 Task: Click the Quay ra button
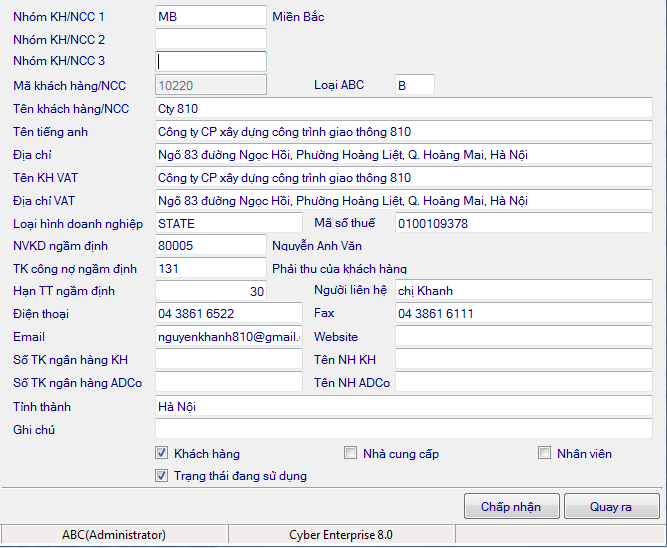point(611,506)
